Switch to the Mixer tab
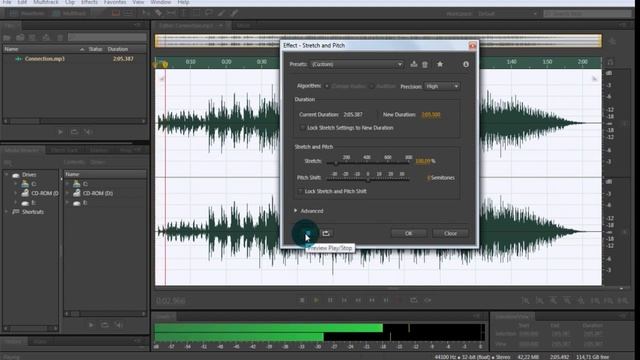This screenshot has height=360, width=640. click(x=243, y=25)
